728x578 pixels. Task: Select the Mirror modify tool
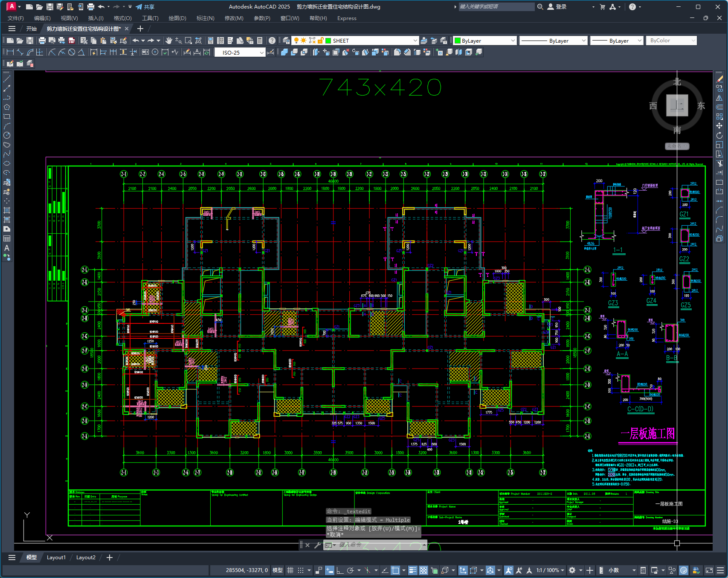coord(719,98)
